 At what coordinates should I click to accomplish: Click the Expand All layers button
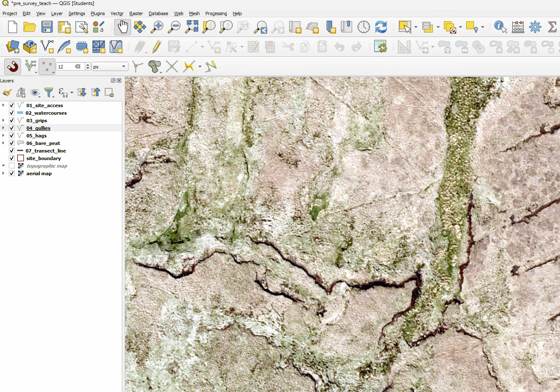[x=81, y=92]
